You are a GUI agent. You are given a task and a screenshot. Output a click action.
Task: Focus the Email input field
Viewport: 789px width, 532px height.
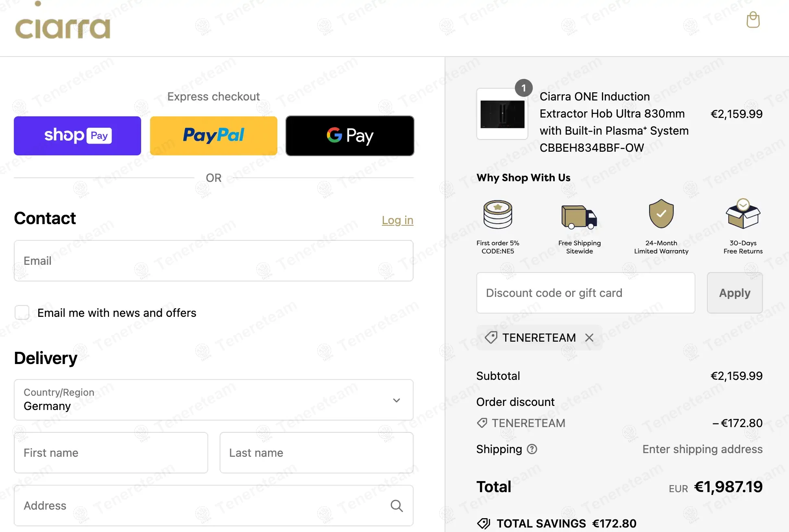point(214,261)
